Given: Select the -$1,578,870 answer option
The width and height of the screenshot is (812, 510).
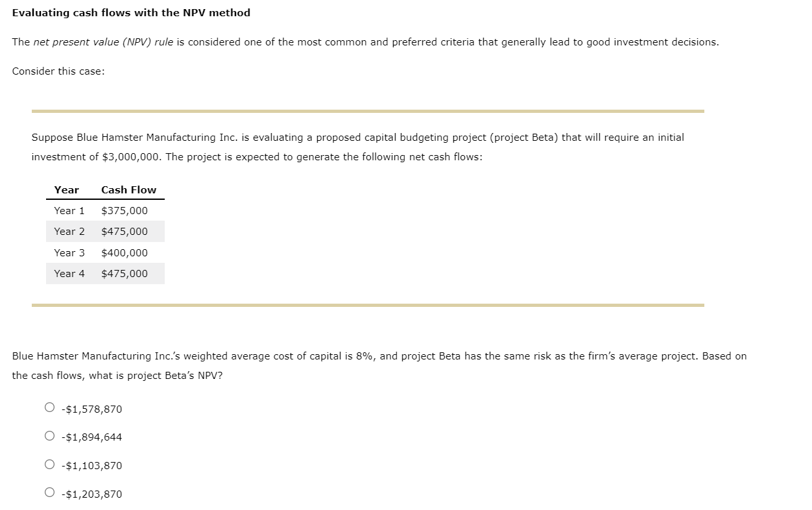Looking at the screenshot, I should click(49, 407).
